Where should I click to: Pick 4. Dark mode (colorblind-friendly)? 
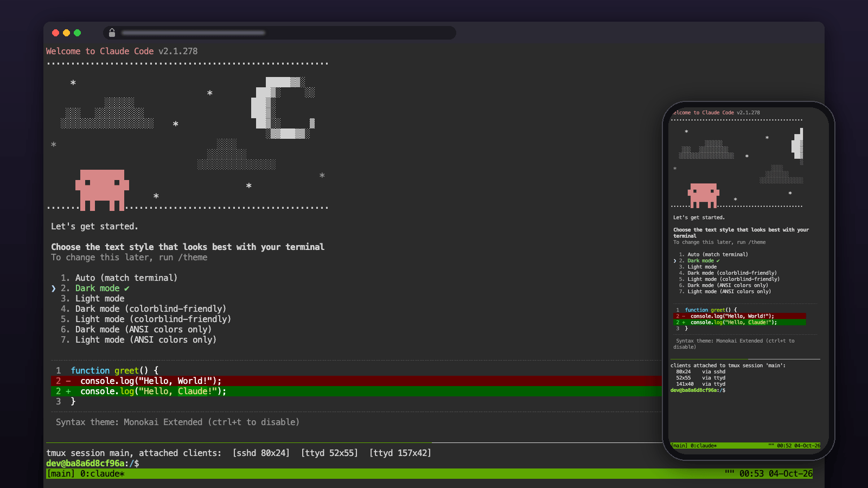pyautogui.click(x=143, y=309)
